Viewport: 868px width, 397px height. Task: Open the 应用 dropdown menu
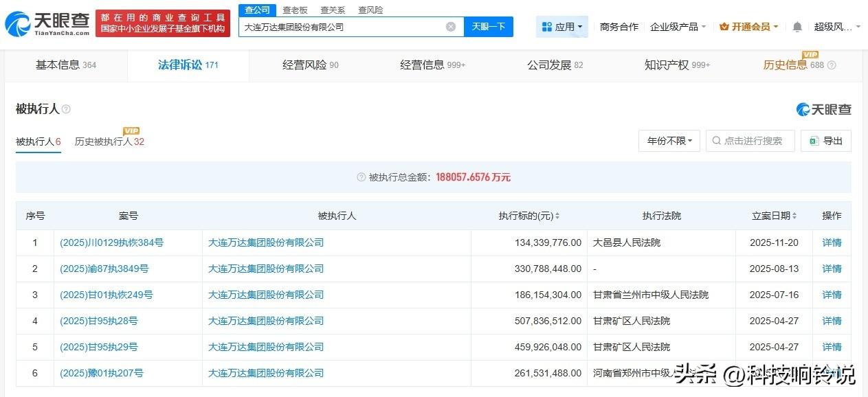point(562,27)
